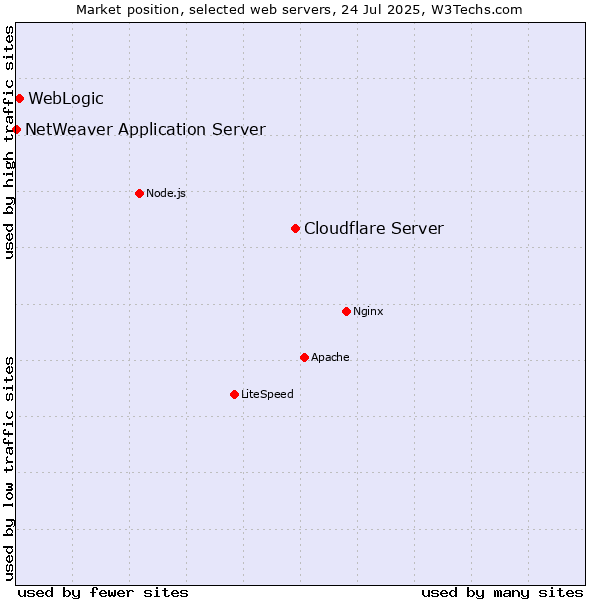600x600 pixels.
Task: Click the chart title mentioning W3Techs.com
Action: [299, 10]
